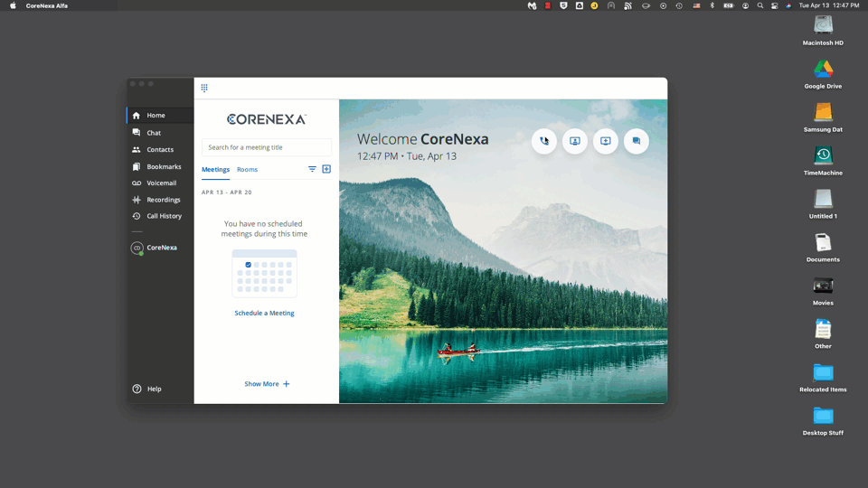Viewport: 868px width, 488px height.
Task: Select Google Drive desktop icon
Action: 823,74
